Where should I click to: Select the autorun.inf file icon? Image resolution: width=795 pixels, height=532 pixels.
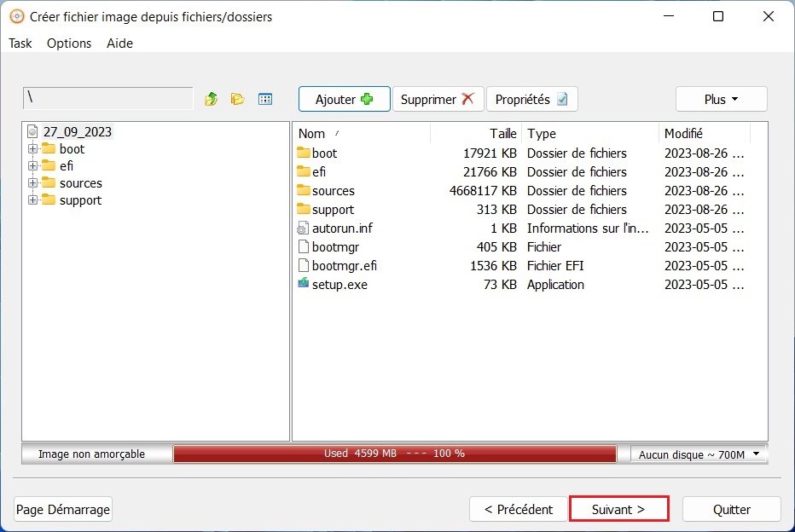pos(301,228)
